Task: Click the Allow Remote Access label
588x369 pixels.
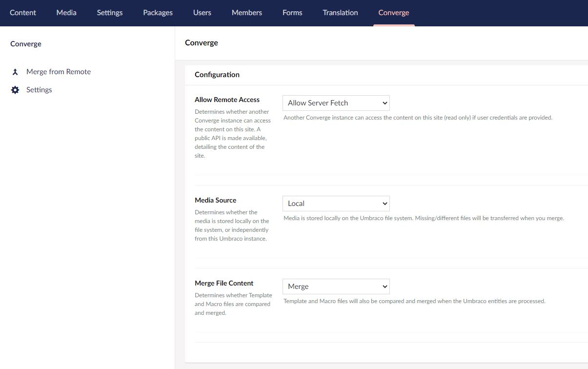Action: pos(227,100)
